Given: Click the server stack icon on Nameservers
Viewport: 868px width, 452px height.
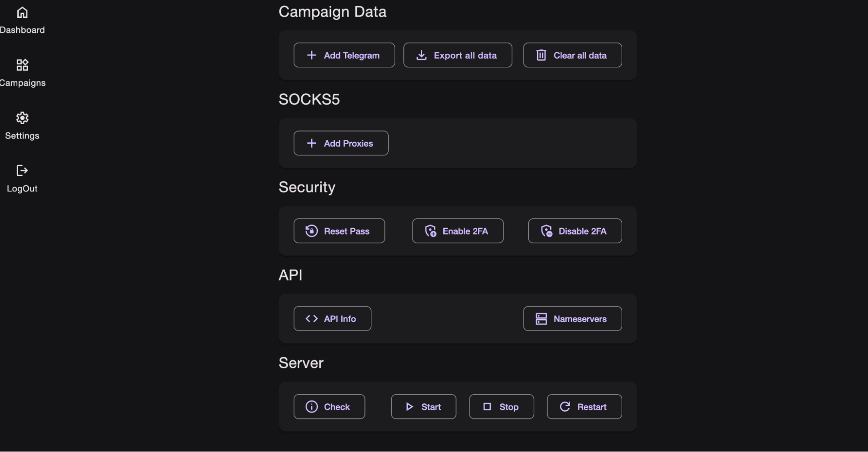Looking at the screenshot, I should [541, 319].
